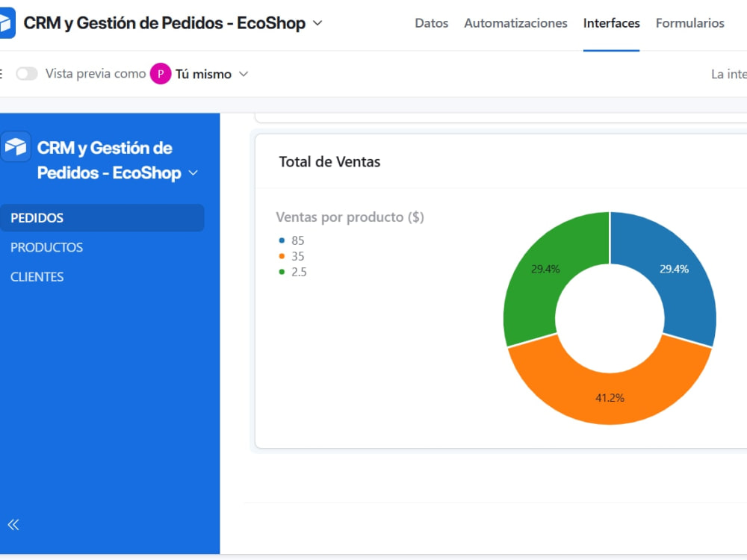Go to the Formularios tab

[689, 23]
